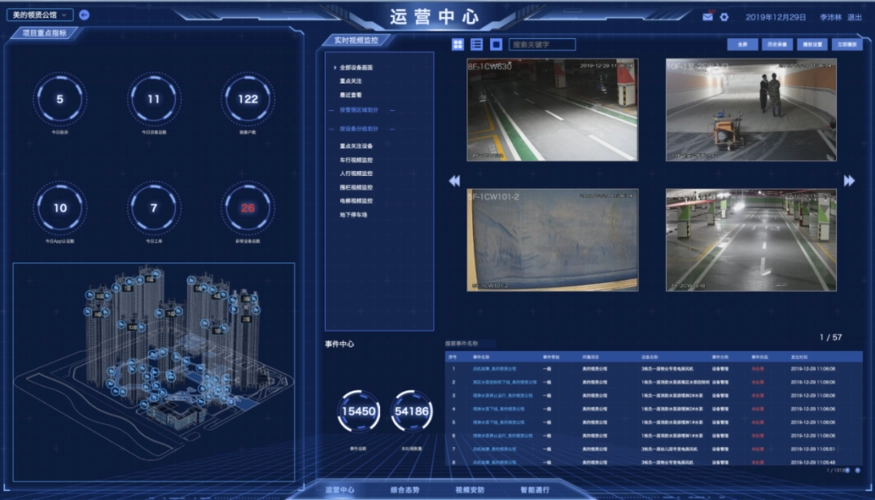Screen dimensions: 875x500
Task: Expand 全部设备画面 tree item
Action: tap(357, 67)
